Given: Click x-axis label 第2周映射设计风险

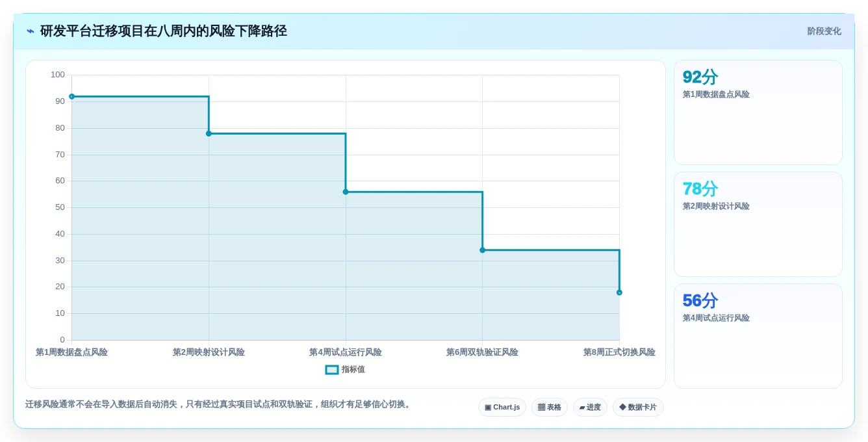Looking at the screenshot, I should click(x=209, y=352).
